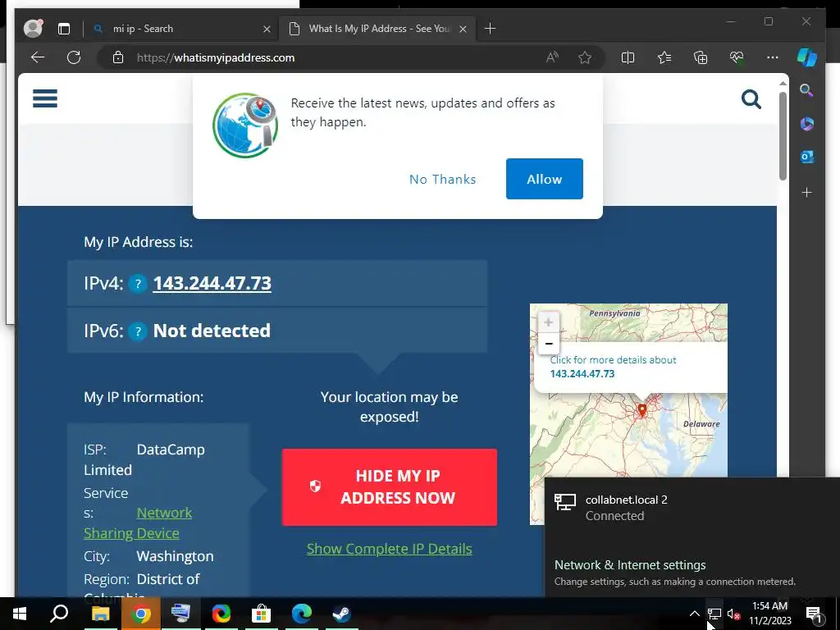Add an app to the sidebar
The height and width of the screenshot is (630, 840).
tap(807, 192)
